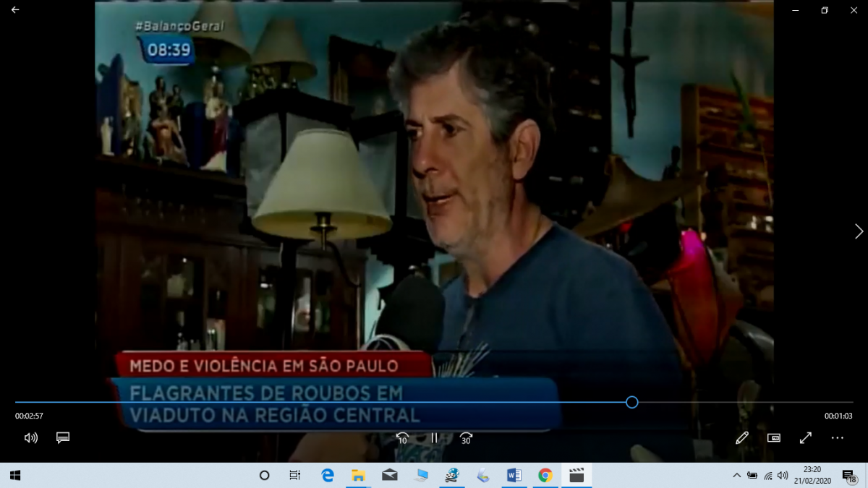Image resolution: width=868 pixels, height=488 pixels.
Task: Click the remaining time 00:01:03
Action: [x=838, y=416]
